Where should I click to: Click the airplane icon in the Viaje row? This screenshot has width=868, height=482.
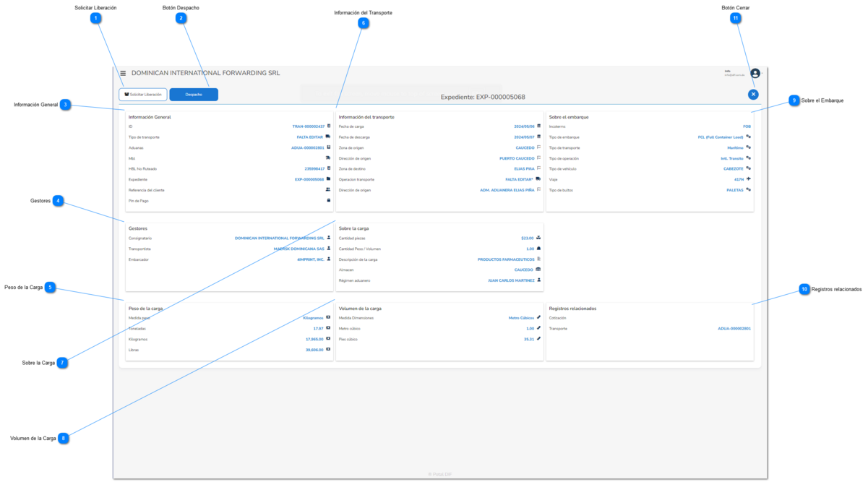749,179
